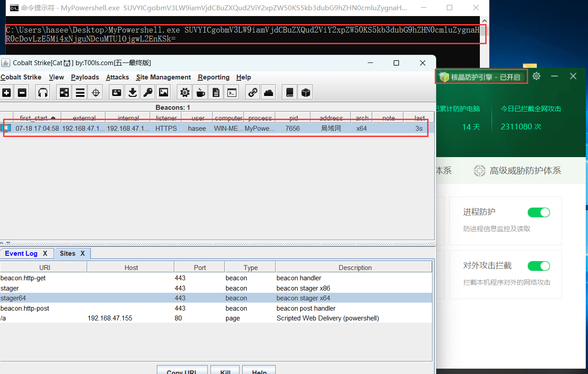Open Office macro generator via the document icon
This screenshot has height=374, width=588.
216,92
